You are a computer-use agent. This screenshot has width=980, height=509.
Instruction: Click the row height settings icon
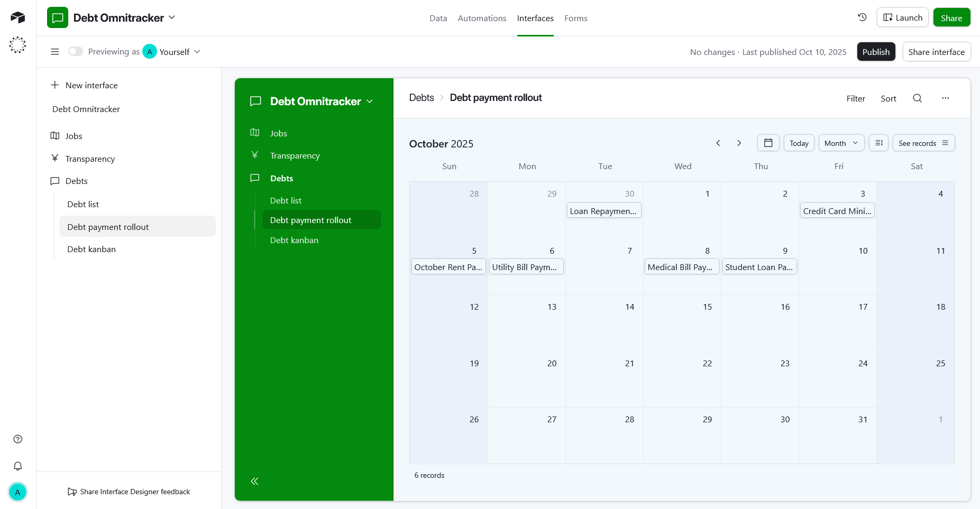(878, 143)
